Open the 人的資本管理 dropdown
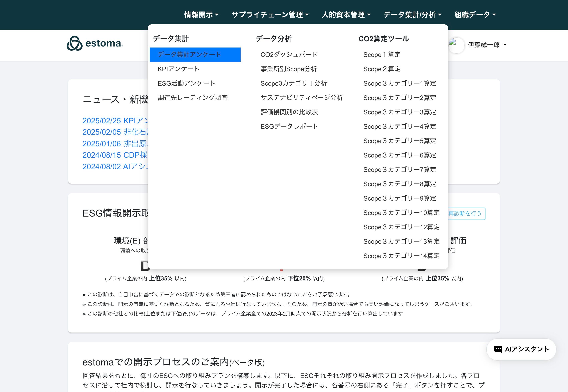The width and height of the screenshot is (568, 392). (x=346, y=15)
